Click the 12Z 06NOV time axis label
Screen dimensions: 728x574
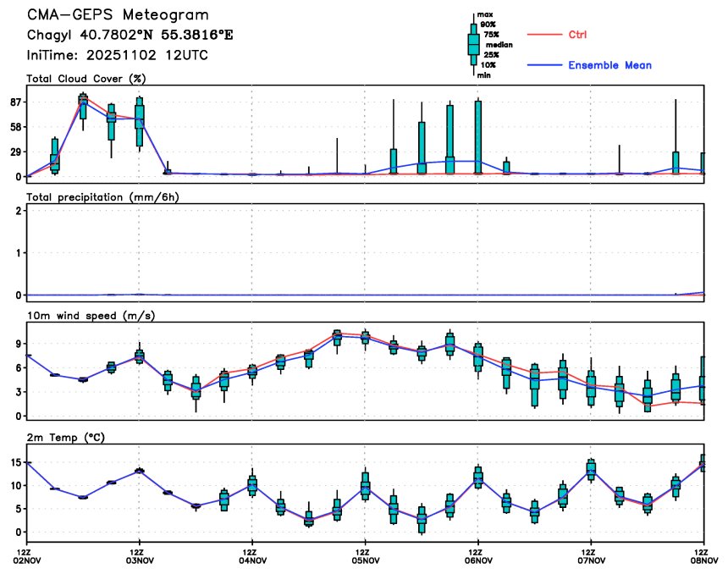pyautogui.click(x=478, y=556)
